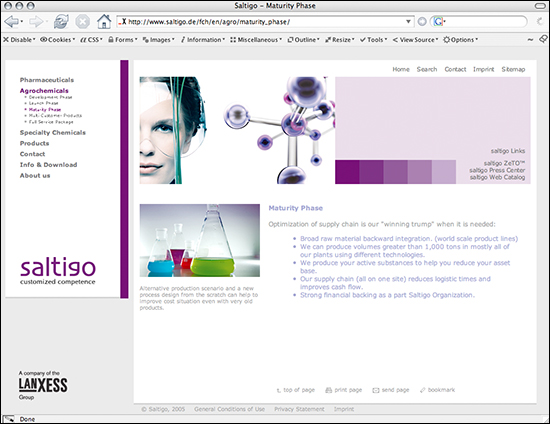550x424 pixels.
Task: Open the Miscellaneous toolbar menu
Action: point(256,40)
